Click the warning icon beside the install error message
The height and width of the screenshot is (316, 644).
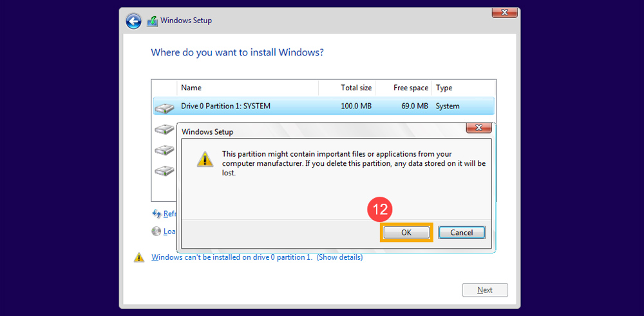(x=139, y=257)
